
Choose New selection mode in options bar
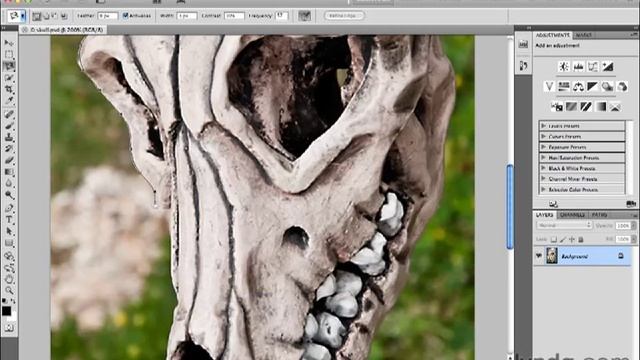[37, 16]
